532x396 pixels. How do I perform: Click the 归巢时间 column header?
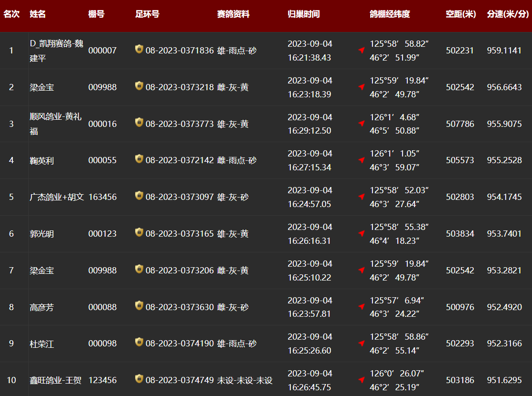pyautogui.click(x=304, y=14)
